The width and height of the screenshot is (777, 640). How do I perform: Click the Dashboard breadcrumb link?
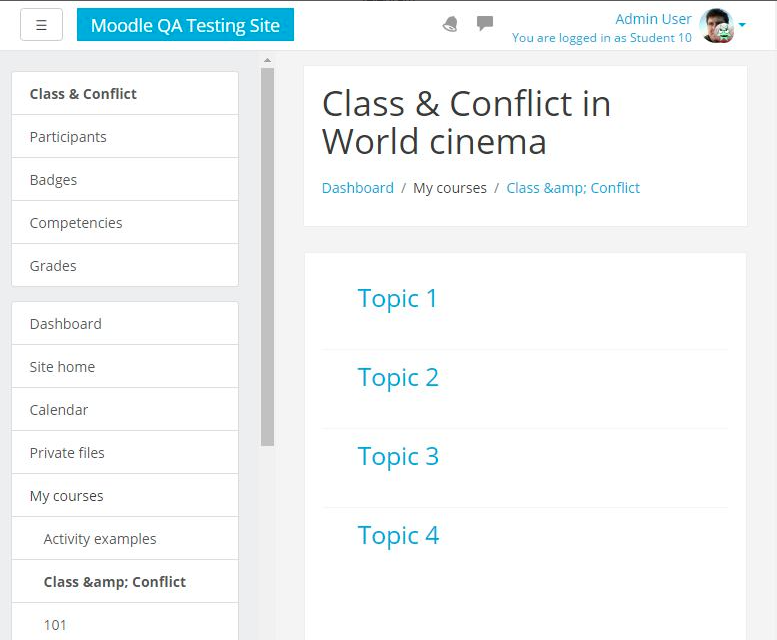[358, 188]
